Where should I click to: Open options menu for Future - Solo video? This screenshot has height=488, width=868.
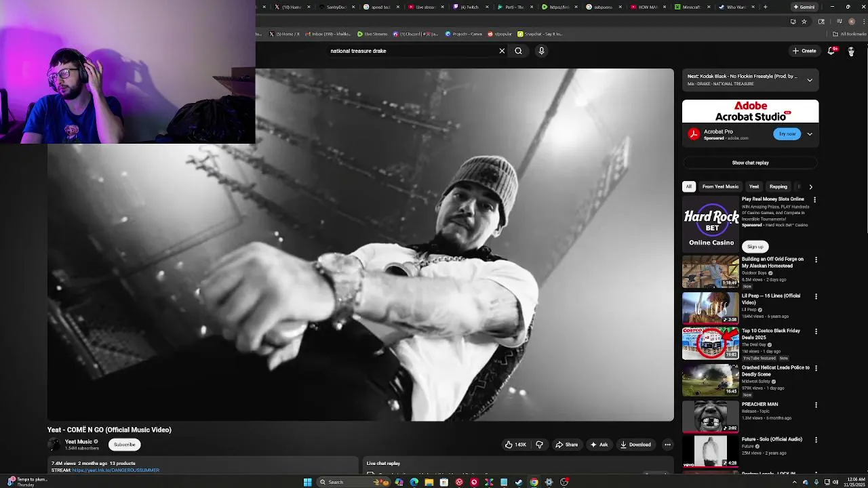[816, 440]
